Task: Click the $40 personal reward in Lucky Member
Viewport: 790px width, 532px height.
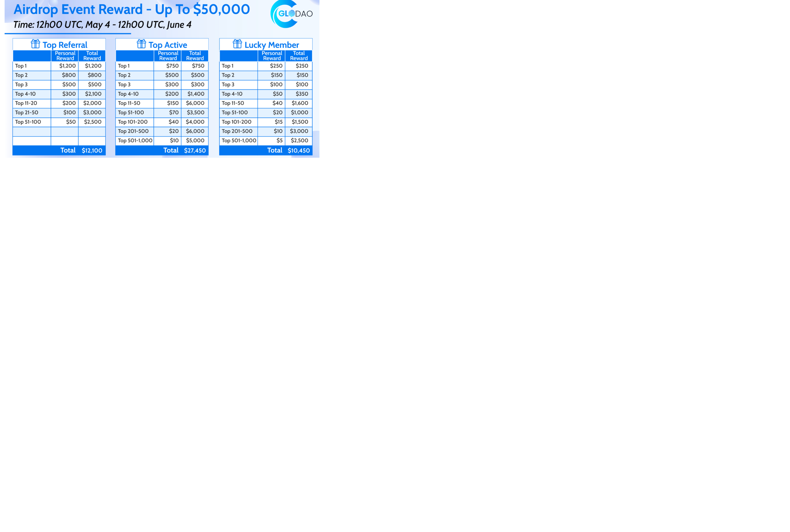Action: pos(277,103)
